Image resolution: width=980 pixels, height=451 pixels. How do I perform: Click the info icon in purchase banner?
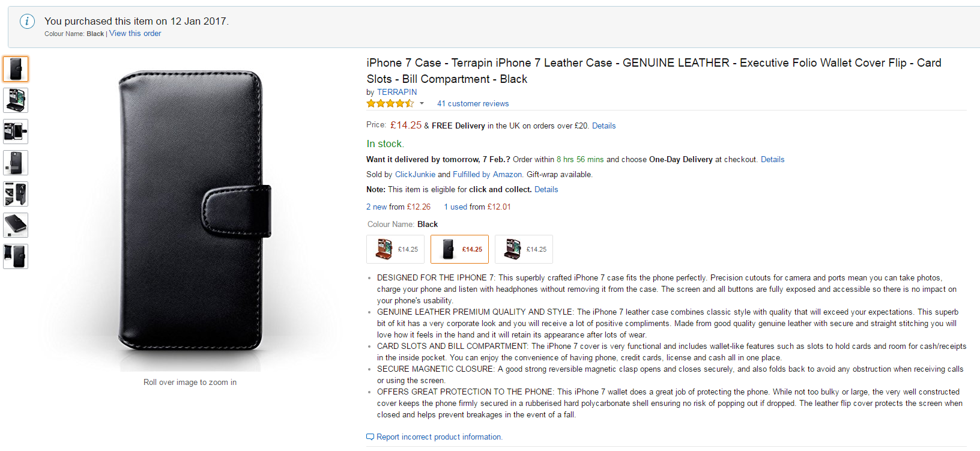click(x=27, y=22)
